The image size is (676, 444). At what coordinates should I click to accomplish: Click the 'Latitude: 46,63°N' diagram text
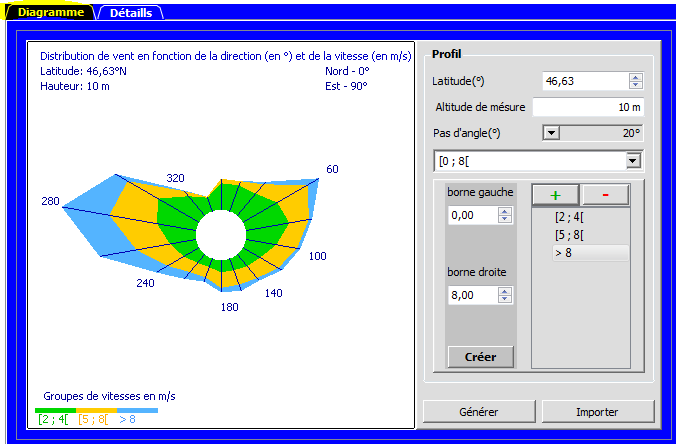click(83, 71)
